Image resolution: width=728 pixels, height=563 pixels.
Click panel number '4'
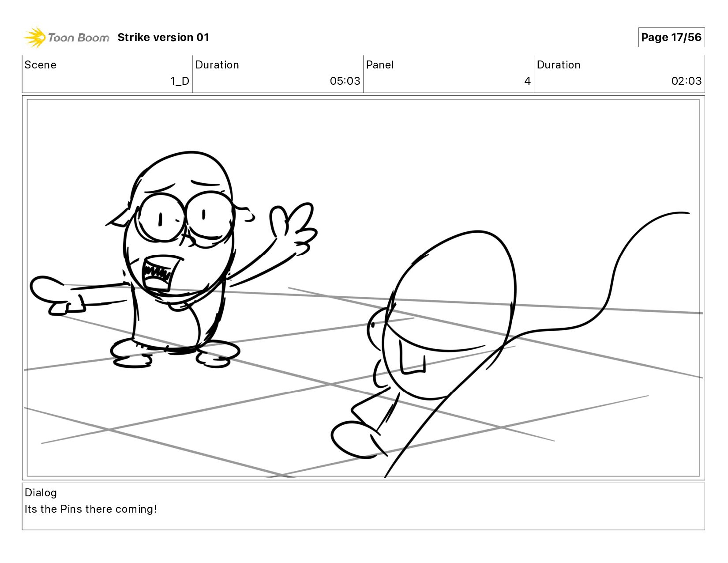[527, 81]
